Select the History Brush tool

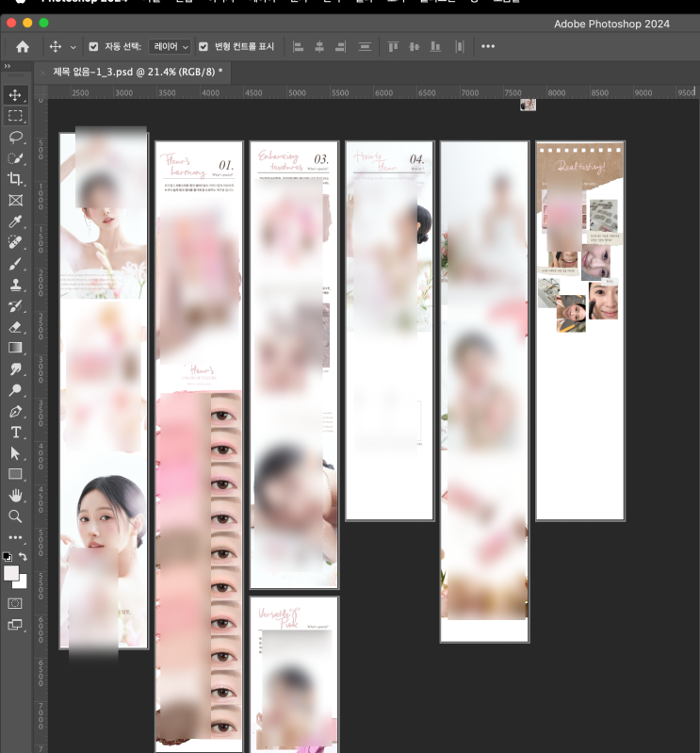tap(15, 306)
